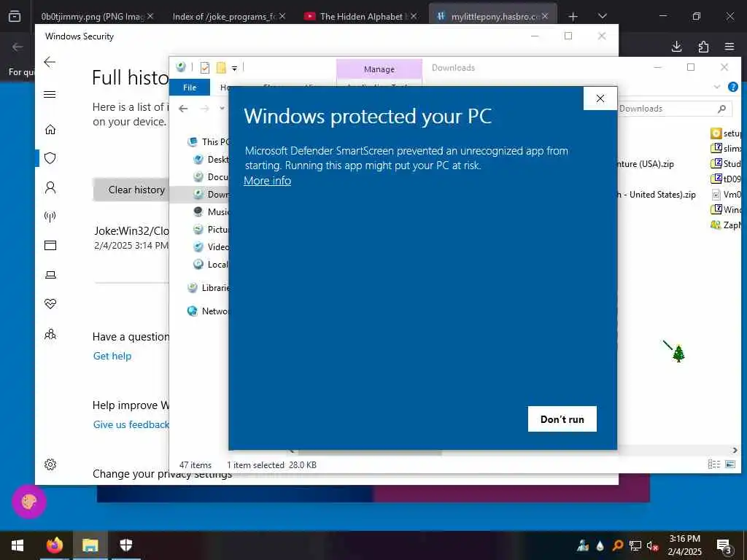Image resolution: width=747 pixels, height=560 pixels.
Task: Open App & browser control icon
Action: click(x=50, y=245)
